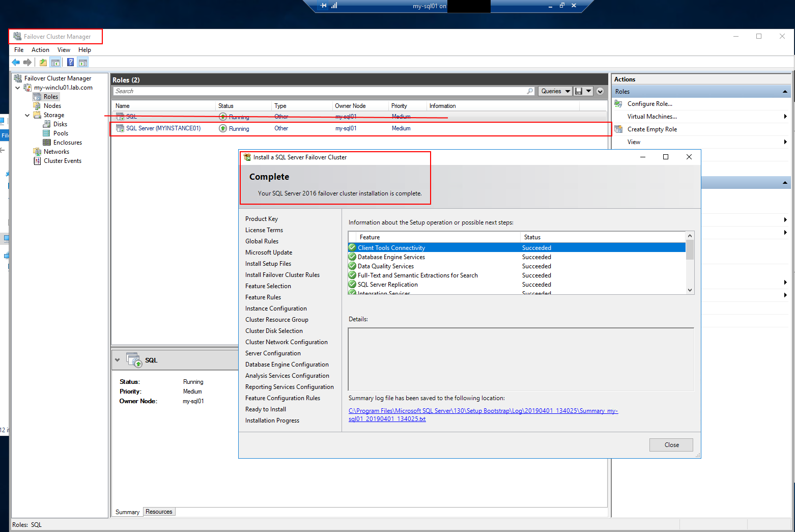This screenshot has height=532, width=795.
Task: Open the save query dropdown arrow
Action: tap(589, 91)
